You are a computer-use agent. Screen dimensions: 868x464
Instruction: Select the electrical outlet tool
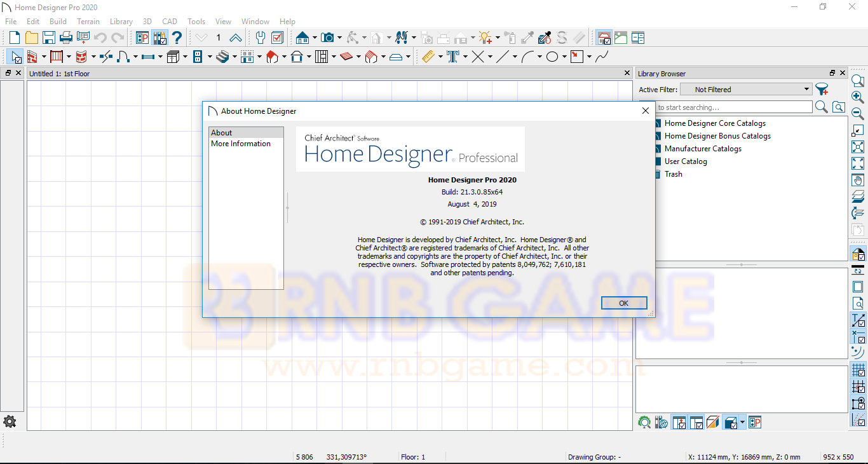coord(198,57)
